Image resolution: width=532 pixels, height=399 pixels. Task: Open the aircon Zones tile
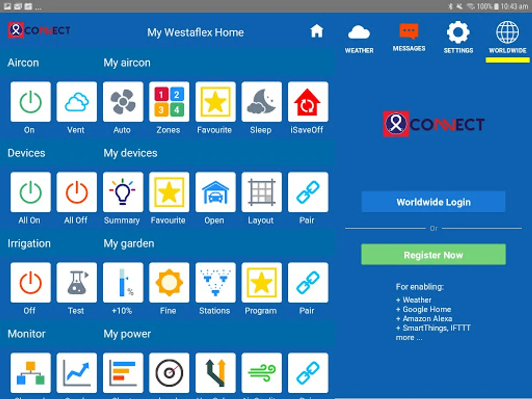(x=169, y=102)
